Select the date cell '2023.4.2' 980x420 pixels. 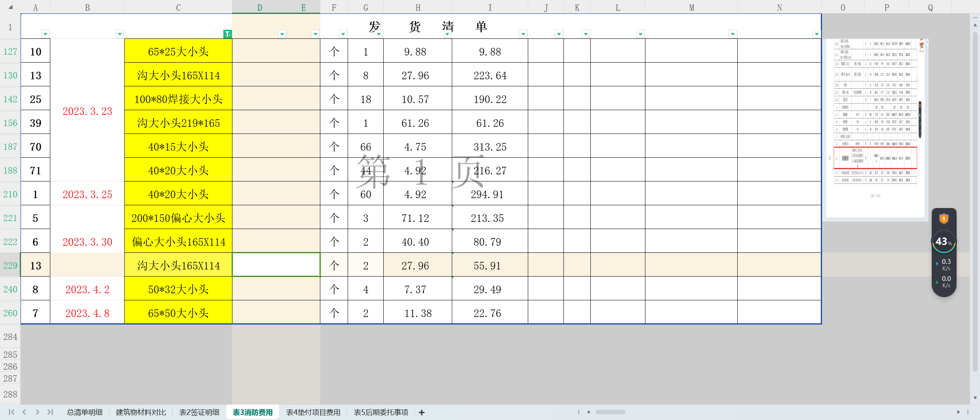pos(88,289)
